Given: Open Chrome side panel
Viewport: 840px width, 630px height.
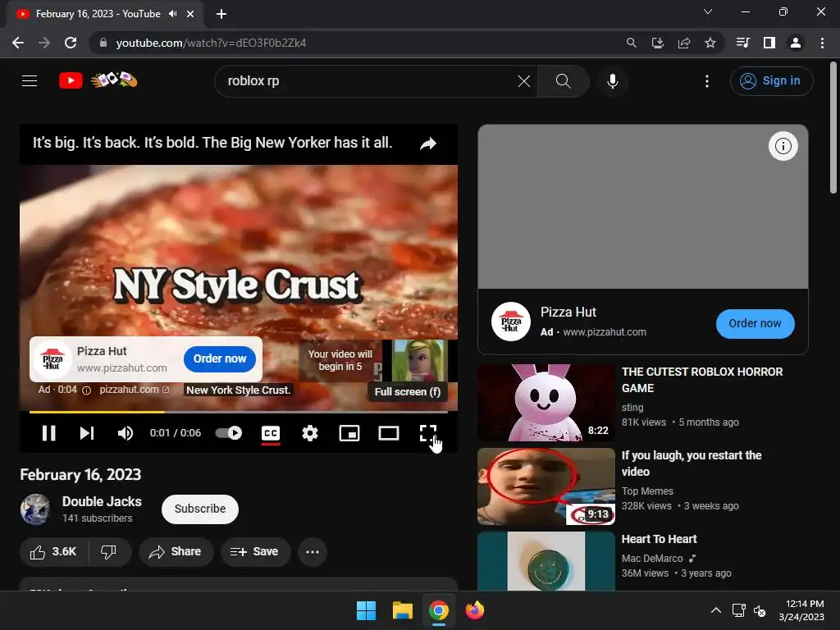Looking at the screenshot, I should coord(769,43).
